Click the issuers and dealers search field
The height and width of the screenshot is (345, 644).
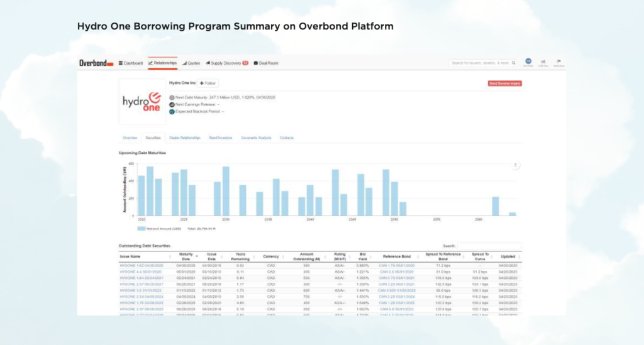[x=480, y=63]
